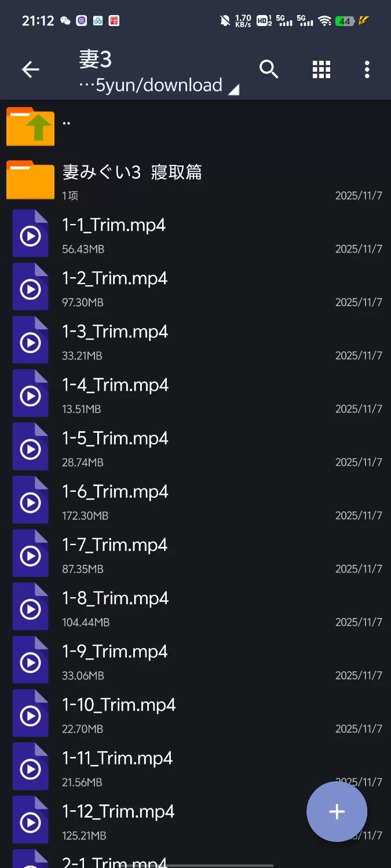The image size is (391, 868).
Task: Select 1-3_Trim.mp4 file entry
Action: point(115,332)
